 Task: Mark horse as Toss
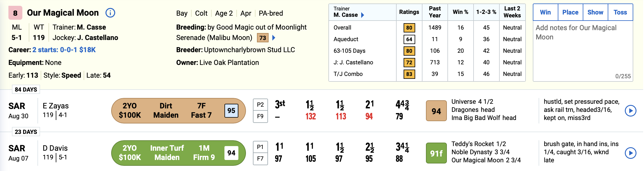click(620, 12)
